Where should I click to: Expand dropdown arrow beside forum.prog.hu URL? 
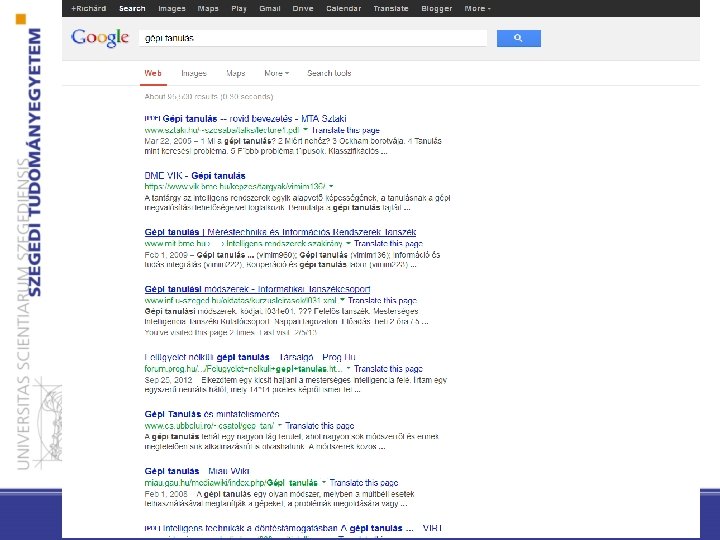tap(348, 368)
